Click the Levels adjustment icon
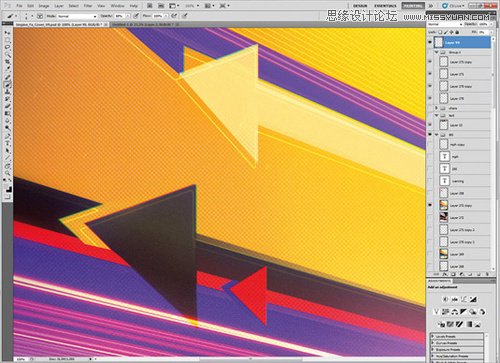This screenshot has width=500, height=363. tap(454, 299)
